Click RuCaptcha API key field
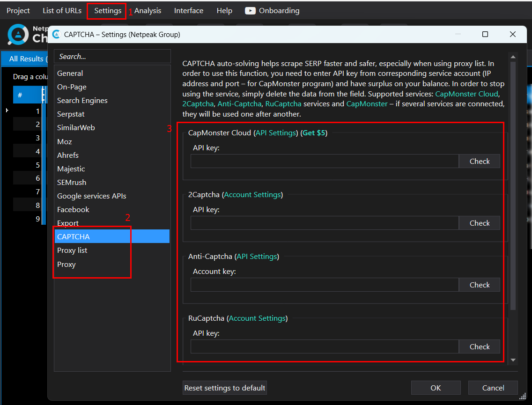The image size is (532, 405). pyautogui.click(x=325, y=346)
